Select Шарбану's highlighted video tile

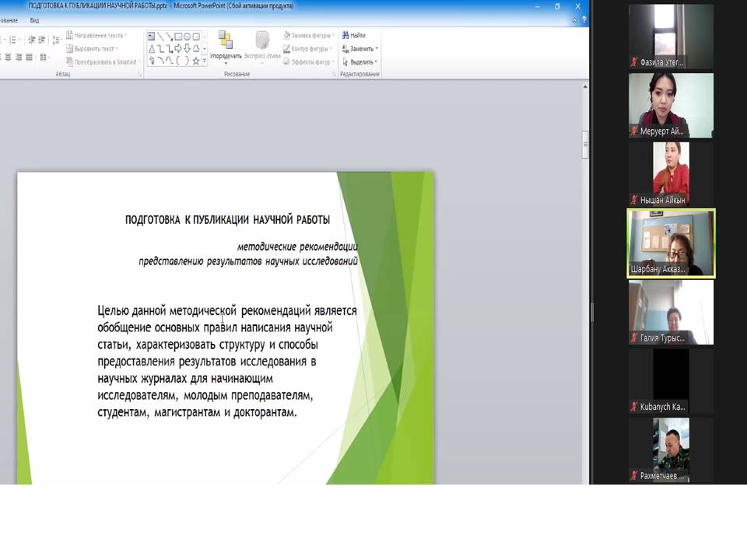(x=671, y=243)
